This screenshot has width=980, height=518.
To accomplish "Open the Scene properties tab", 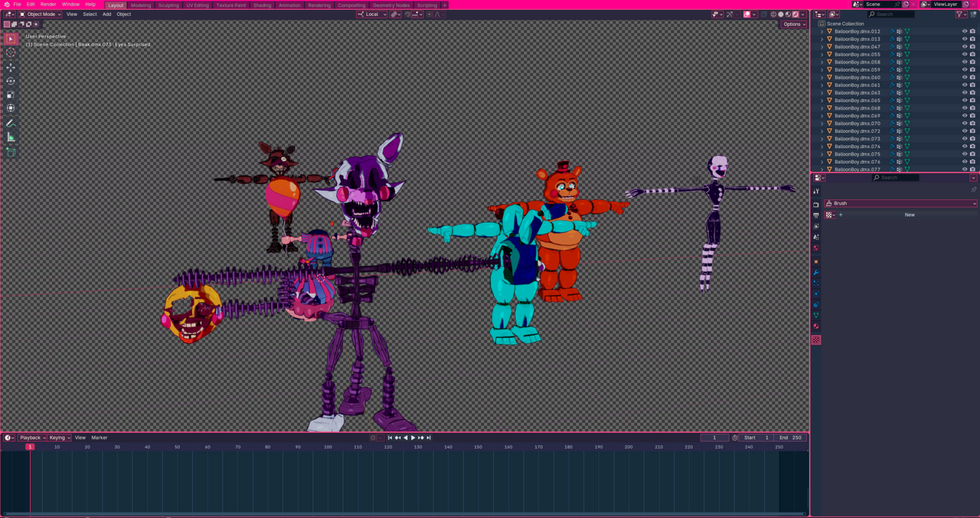I will point(816,237).
